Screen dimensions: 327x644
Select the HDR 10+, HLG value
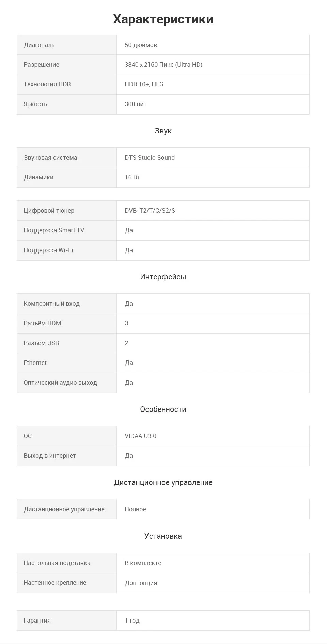[x=144, y=84]
